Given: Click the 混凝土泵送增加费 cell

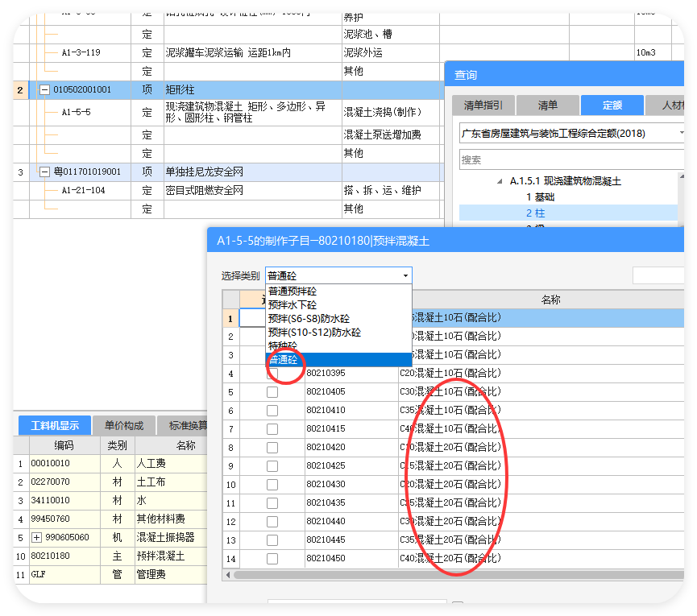Looking at the screenshot, I should [390, 134].
